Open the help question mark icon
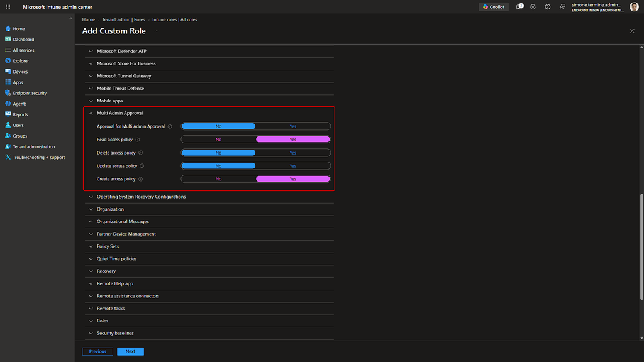 click(x=548, y=7)
